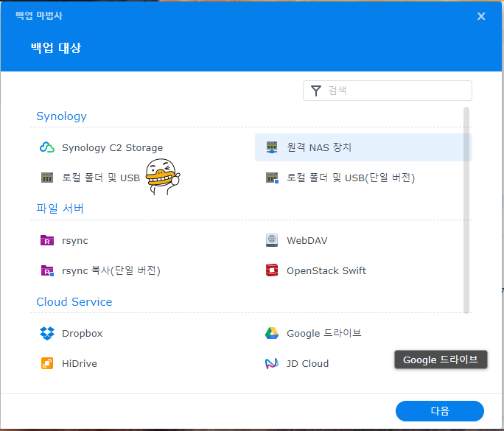Click the 원격 NAS 장치 server icon

(x=272, y=147)
